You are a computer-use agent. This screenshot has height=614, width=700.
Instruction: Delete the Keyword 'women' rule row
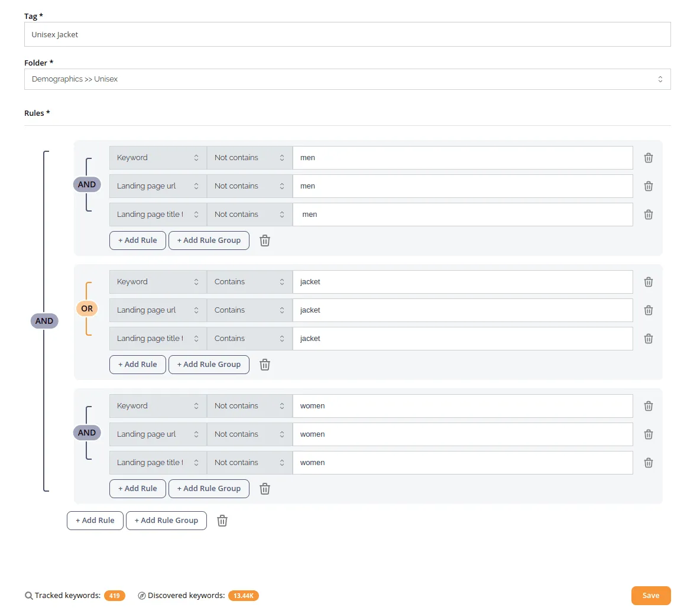coord(648,406)
